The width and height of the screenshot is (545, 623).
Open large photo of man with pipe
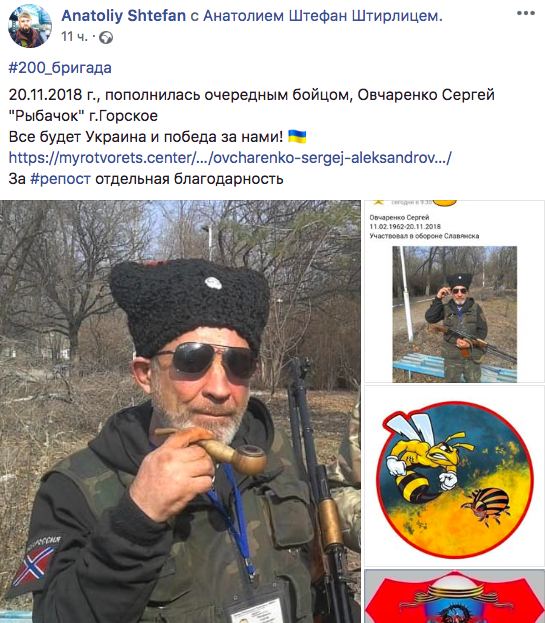[x=180, y=411]
